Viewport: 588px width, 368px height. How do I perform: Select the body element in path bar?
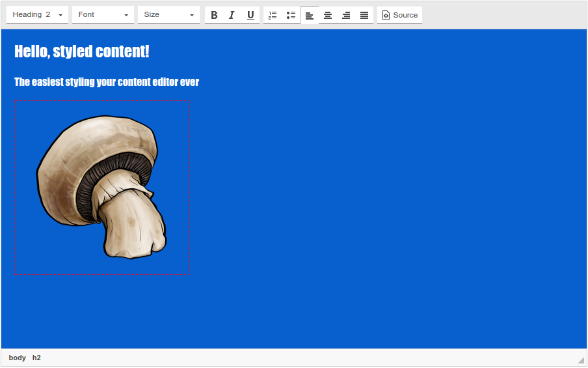tap(18, 358)
